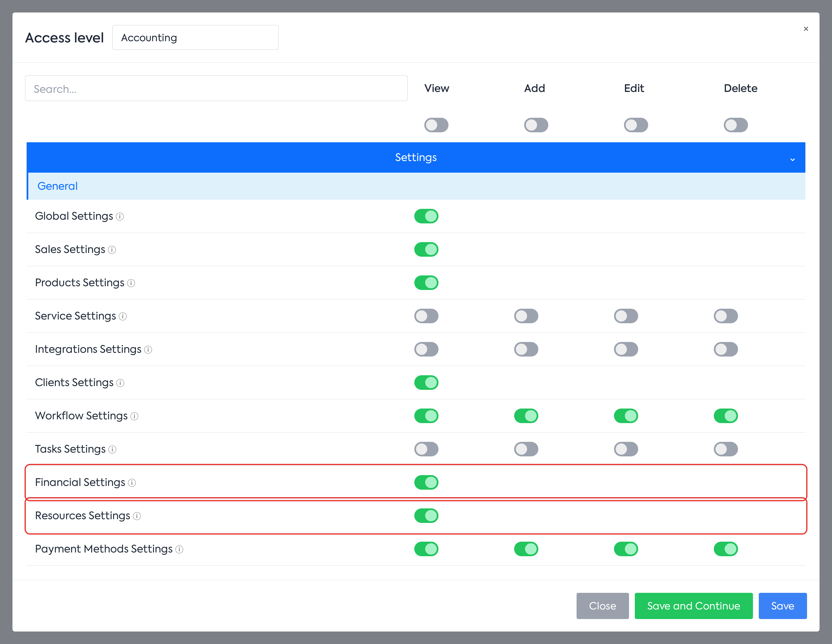Collapse the Settings section chevron
The image size is (832, 644).
792,159
